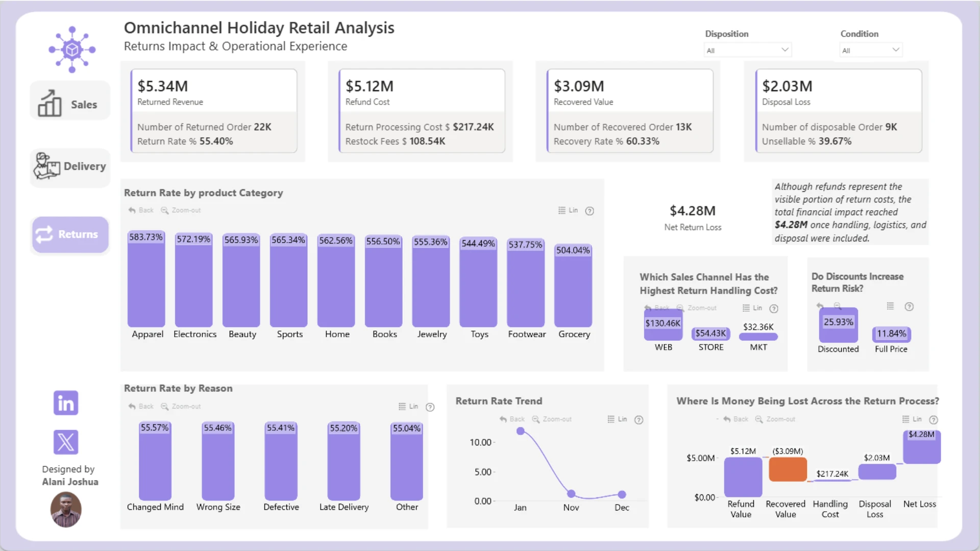This screenshot has width=980, height=551.
Task: Toggle Lin scale on money lost waterfall chart
Action: coord(912,419)
